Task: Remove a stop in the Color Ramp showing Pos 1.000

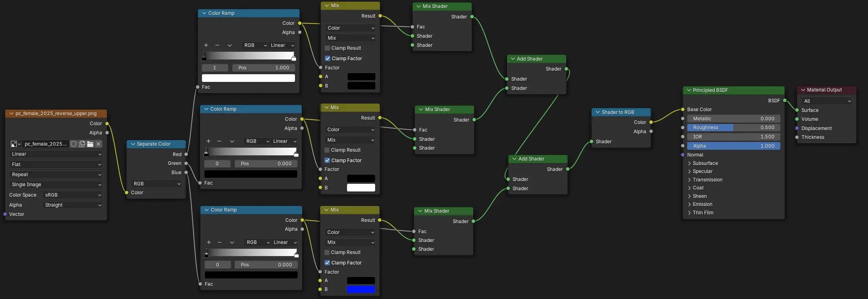Action: (217, 45)
